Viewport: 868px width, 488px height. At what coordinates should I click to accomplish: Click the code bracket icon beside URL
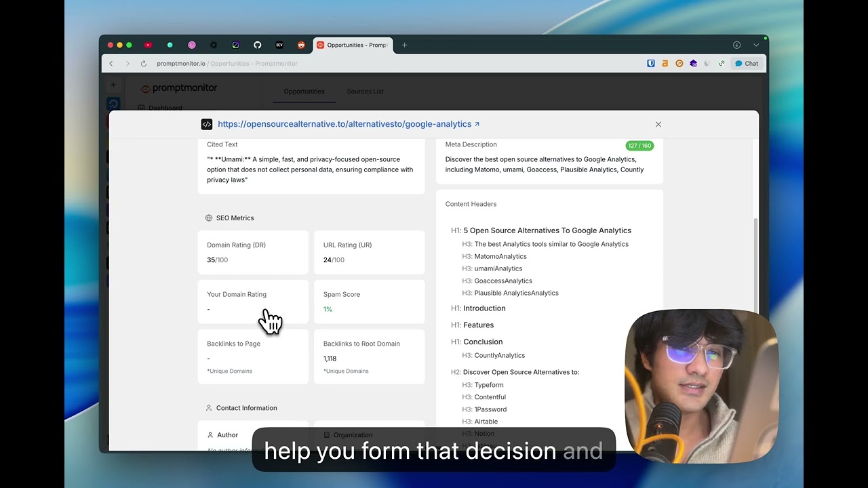(x=207, y=124)
